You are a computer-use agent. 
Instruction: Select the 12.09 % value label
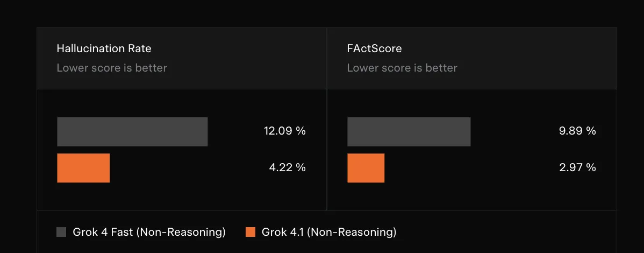point(284,131)
